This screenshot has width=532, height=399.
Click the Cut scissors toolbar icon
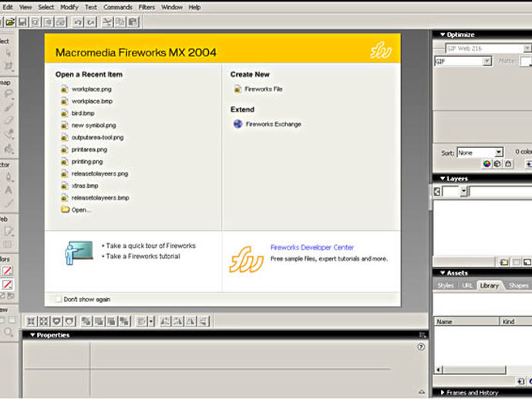107,22
